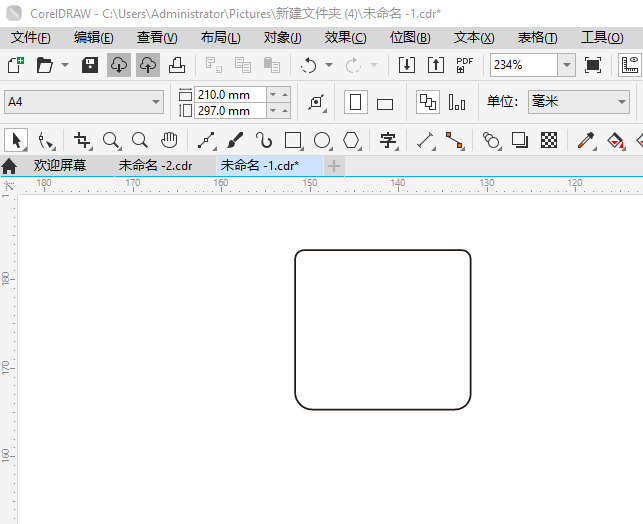Viewport: 643px width, 524px height.
Task: Open the 文本(X) menu
Action: pyautogui.click(x=474, y=38)
